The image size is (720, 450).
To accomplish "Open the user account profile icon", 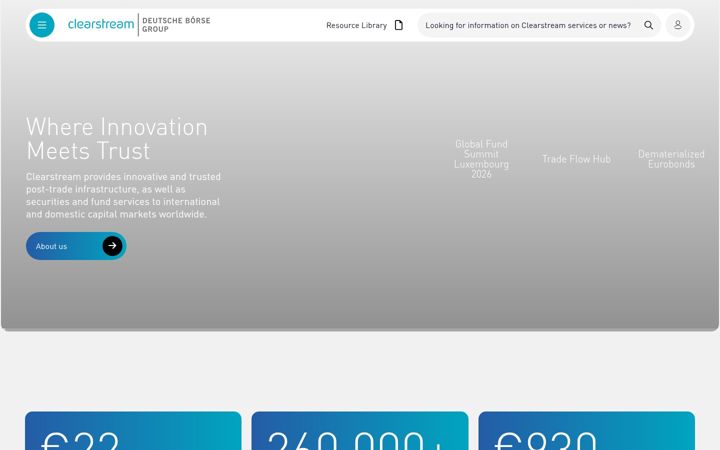I will (x=678, y=25).
